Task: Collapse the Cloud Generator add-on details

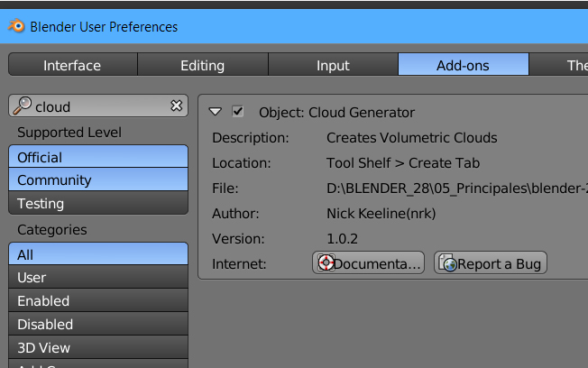Action: coord(215,112)
